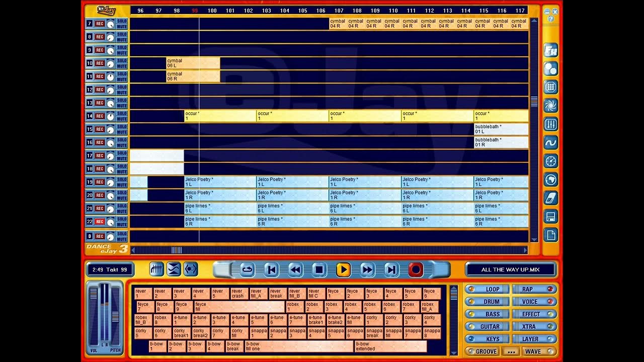Select the DRUM sample category
The width and height of the screenshot is (644, 362).
pyautogui.click(x=487, y=302)
